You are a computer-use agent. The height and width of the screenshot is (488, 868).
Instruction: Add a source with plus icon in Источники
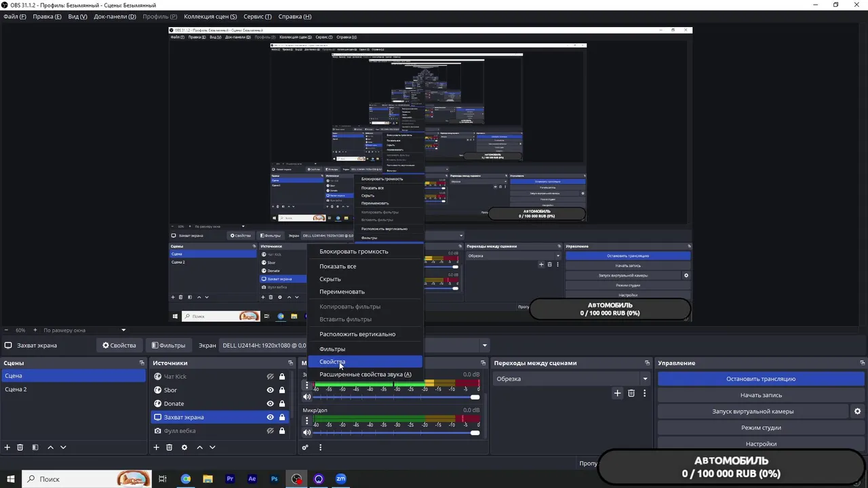(x=156, y=447)
